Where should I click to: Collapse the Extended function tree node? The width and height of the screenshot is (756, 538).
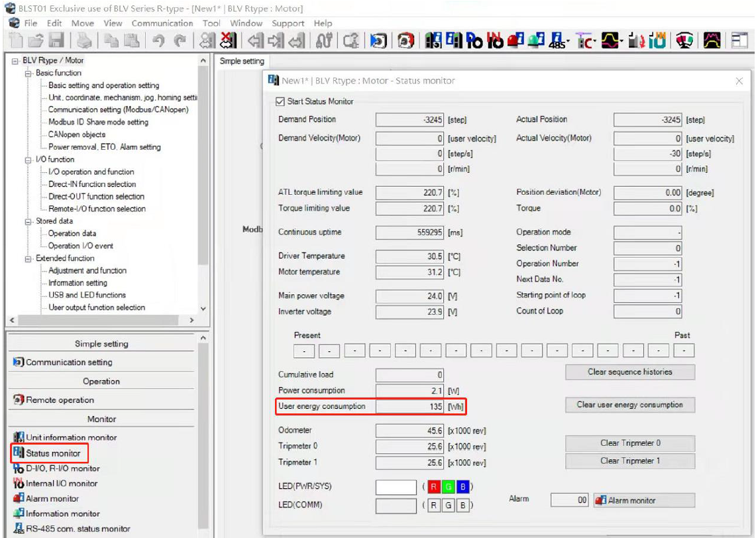(x=28, y=258)
